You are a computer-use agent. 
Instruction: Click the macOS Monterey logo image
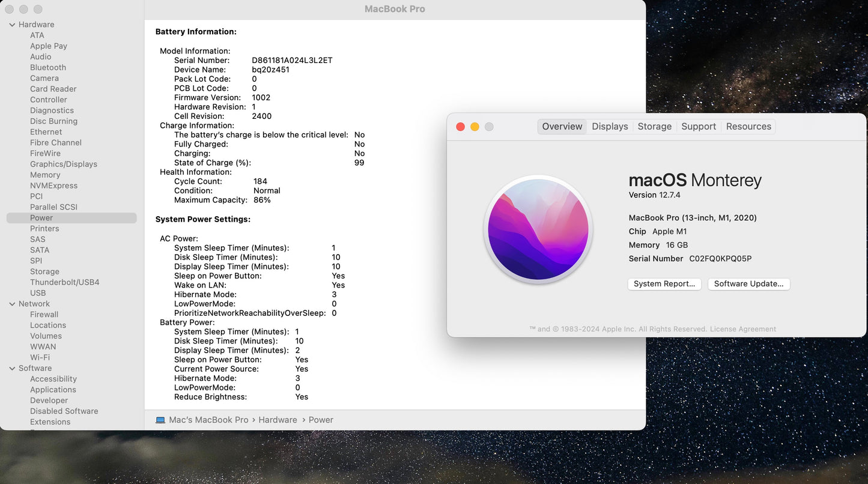[x=538, y=229]
